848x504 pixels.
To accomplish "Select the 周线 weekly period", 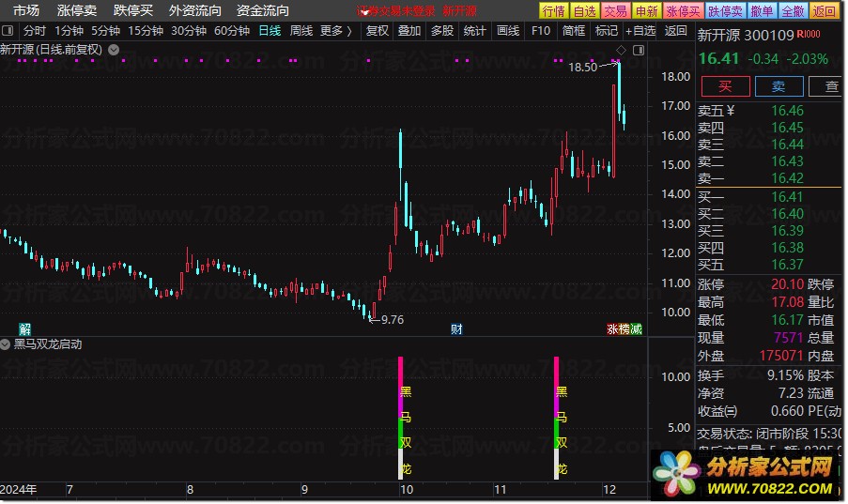I will pos(301,31).
